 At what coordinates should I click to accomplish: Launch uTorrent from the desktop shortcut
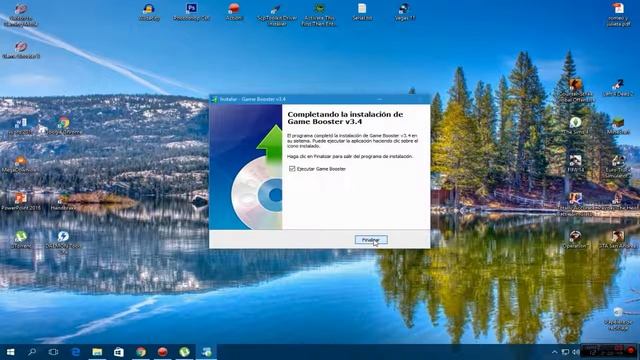pyautogui.click(x=21, y=240)
